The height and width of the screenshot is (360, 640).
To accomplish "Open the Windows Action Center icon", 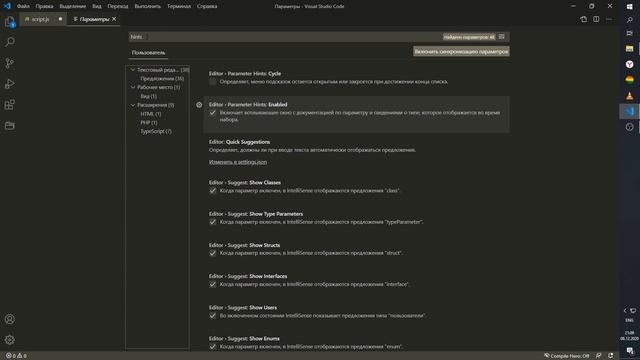I will [x=629, y=351].
